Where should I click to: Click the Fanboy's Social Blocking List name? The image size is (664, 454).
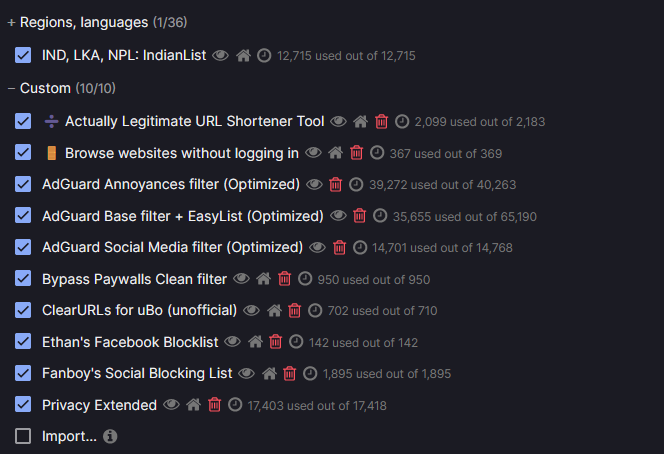point(137,374)
